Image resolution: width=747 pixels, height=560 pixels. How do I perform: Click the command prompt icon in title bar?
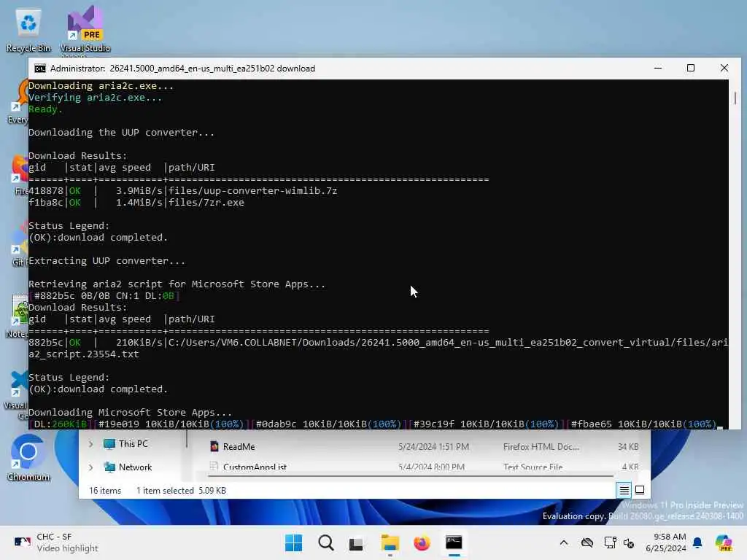point(40,69)
